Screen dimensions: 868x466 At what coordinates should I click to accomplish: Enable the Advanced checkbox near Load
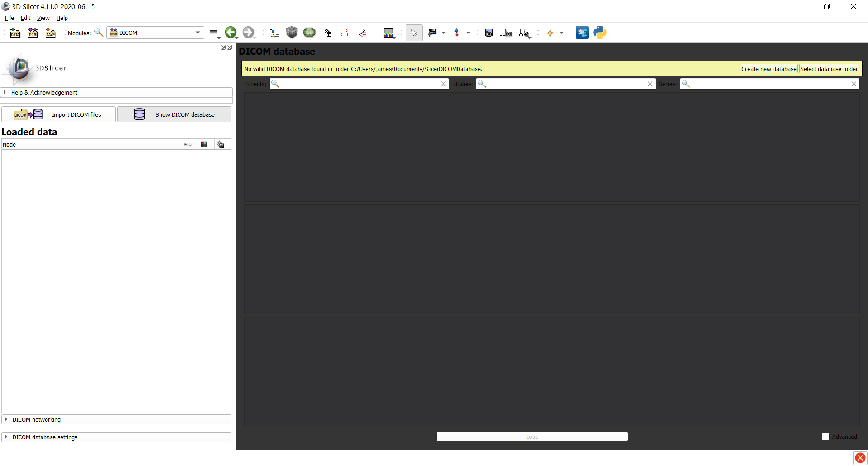click(826, 436)
